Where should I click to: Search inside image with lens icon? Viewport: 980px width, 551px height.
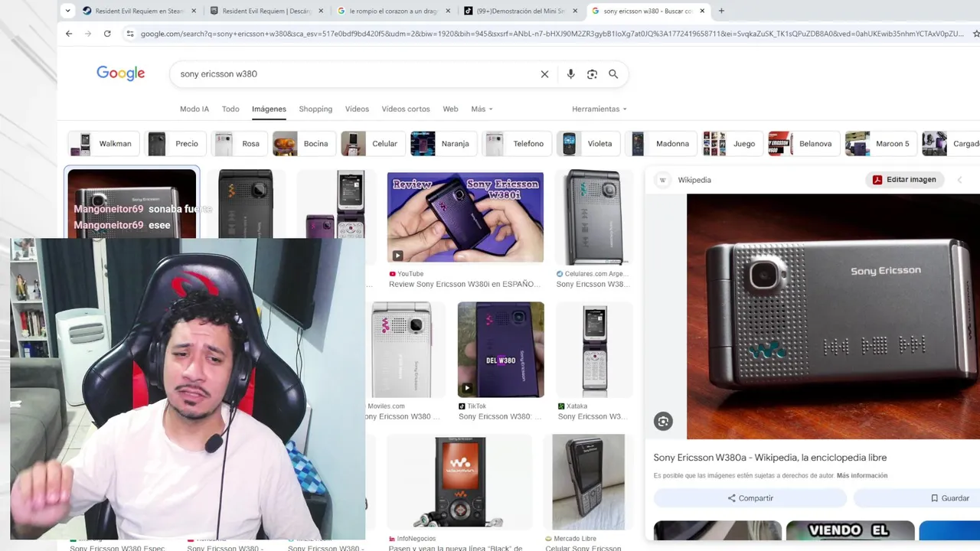coord(663,421)
